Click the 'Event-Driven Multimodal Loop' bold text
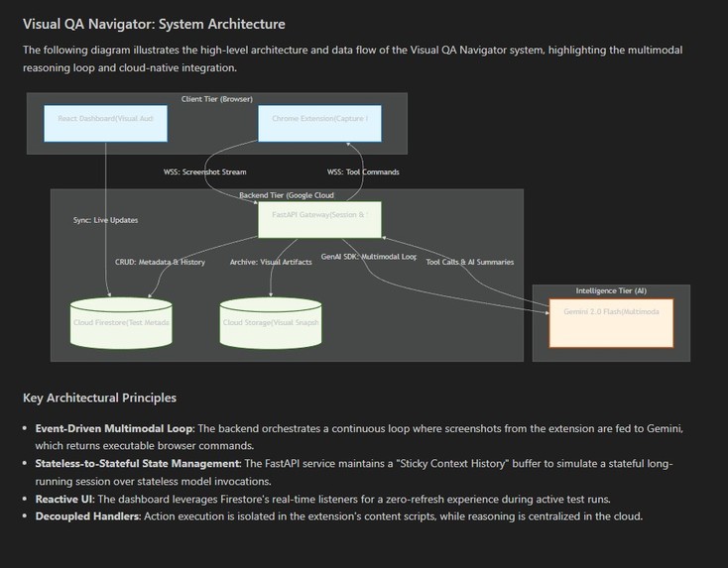Image resolution: width=728 pixels, height=568 pixels. click(x=114, y=428)
